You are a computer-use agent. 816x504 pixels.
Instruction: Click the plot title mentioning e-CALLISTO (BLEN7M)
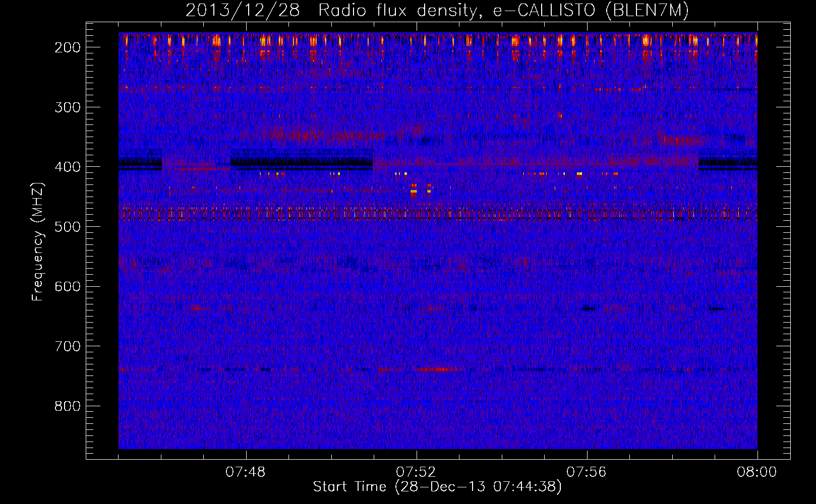(437, 10)
